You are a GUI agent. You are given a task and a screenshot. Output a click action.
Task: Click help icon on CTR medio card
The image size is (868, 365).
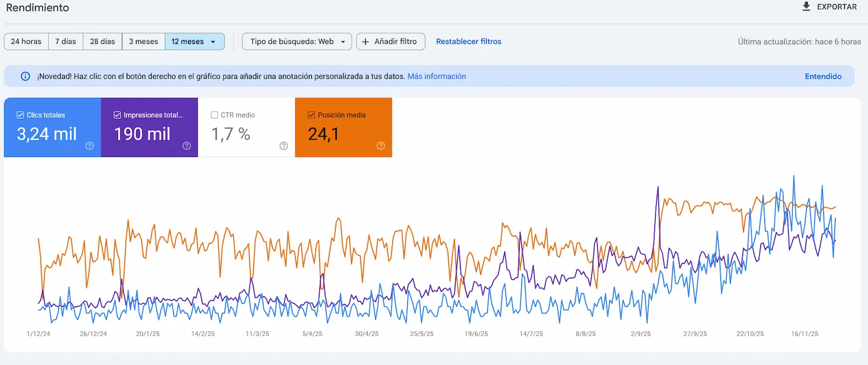tap(284, 146)
